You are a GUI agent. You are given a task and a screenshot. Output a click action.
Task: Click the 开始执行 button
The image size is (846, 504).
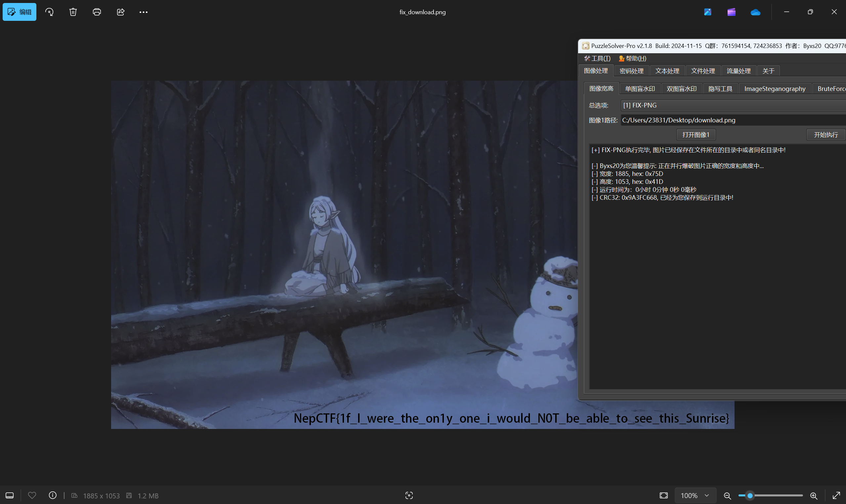826,135
